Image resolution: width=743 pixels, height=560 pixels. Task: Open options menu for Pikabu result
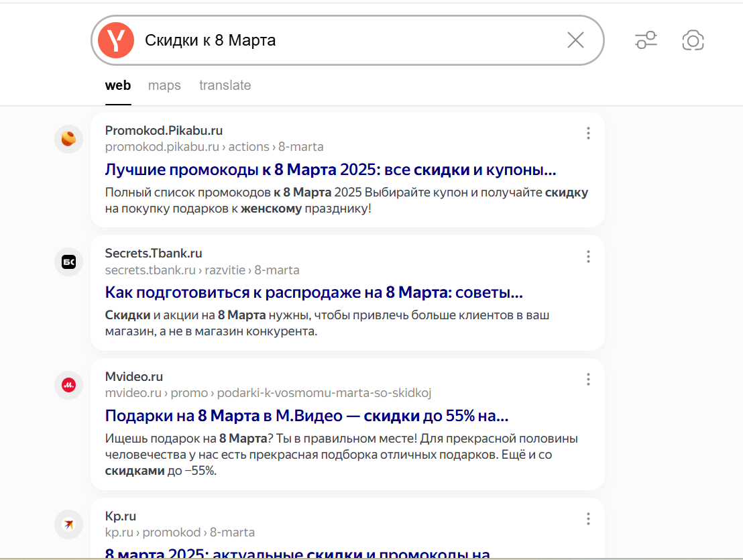[588, 133]
